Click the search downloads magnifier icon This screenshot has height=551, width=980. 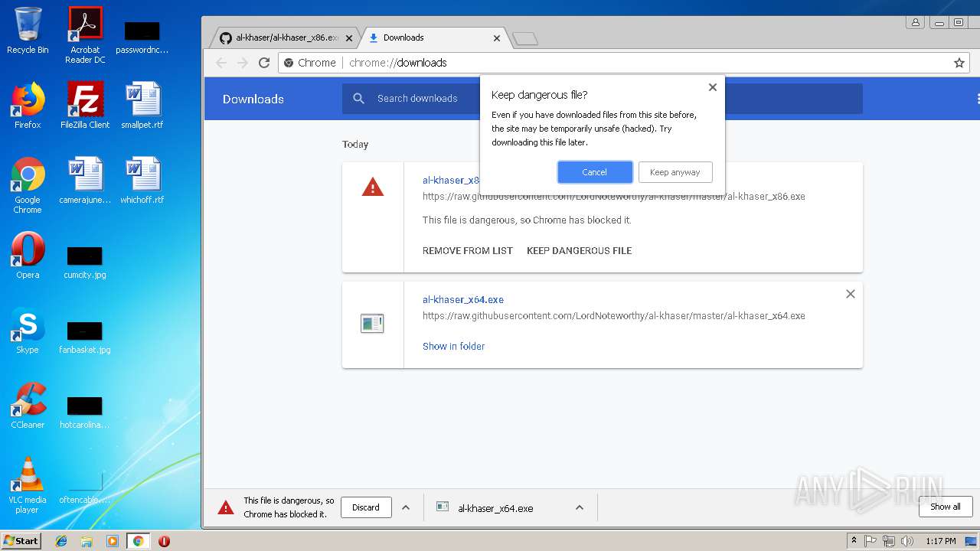pyautogui.click(x=358, y=99)
